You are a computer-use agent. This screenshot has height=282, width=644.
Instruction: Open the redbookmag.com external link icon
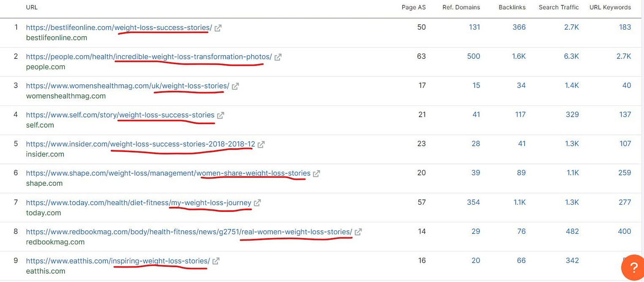coord(358,231)
